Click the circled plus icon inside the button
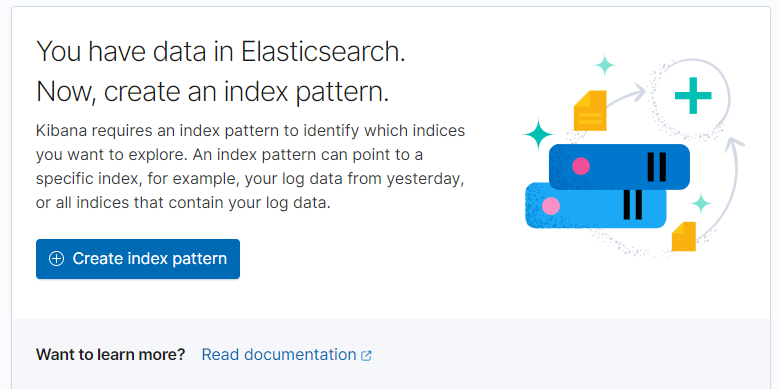The image size is (780, 389). pyautogui.click(x=56, y=259)
